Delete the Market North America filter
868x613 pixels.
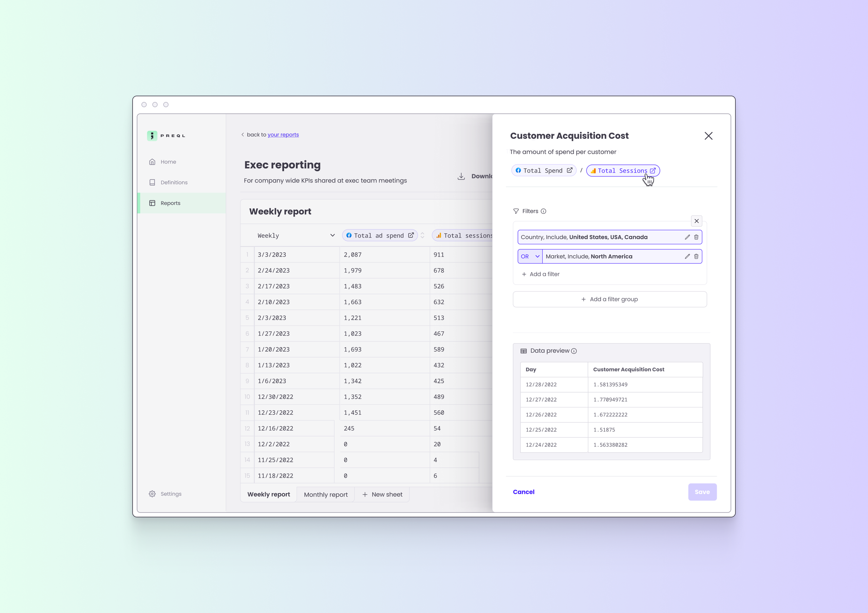pos(696,256)
